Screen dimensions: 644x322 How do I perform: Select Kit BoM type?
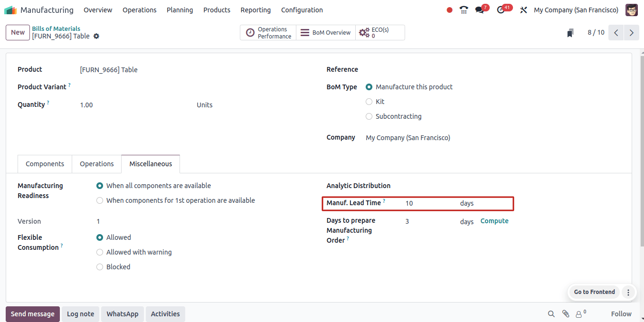[x=369, y=102]
